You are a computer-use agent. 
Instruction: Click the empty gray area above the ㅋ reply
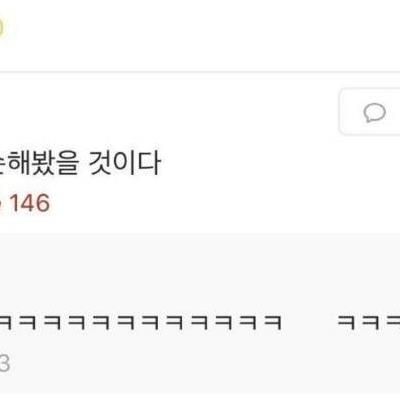200,273
